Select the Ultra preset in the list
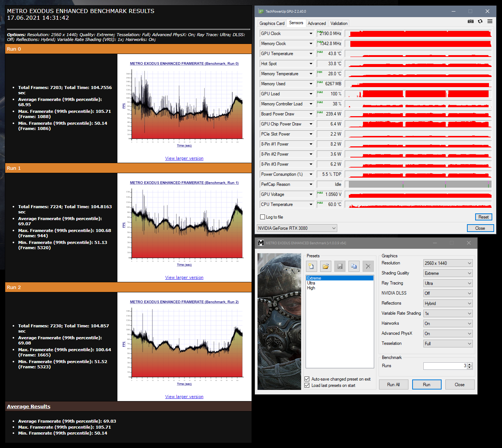 [x=340, y=283]
